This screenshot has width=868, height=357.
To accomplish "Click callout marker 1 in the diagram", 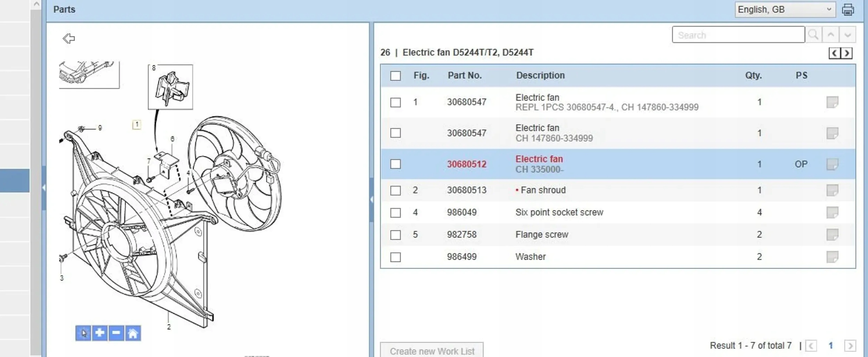I will tap(137, 124).
